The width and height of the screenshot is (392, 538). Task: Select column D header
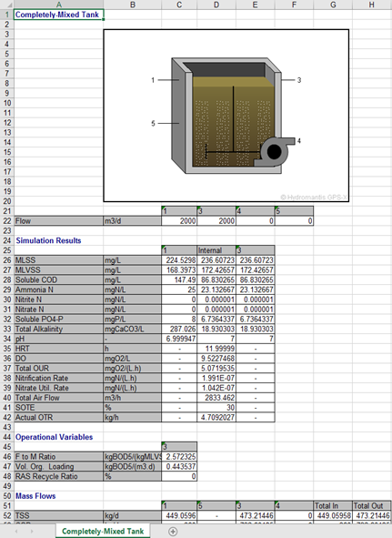(216, 5)
